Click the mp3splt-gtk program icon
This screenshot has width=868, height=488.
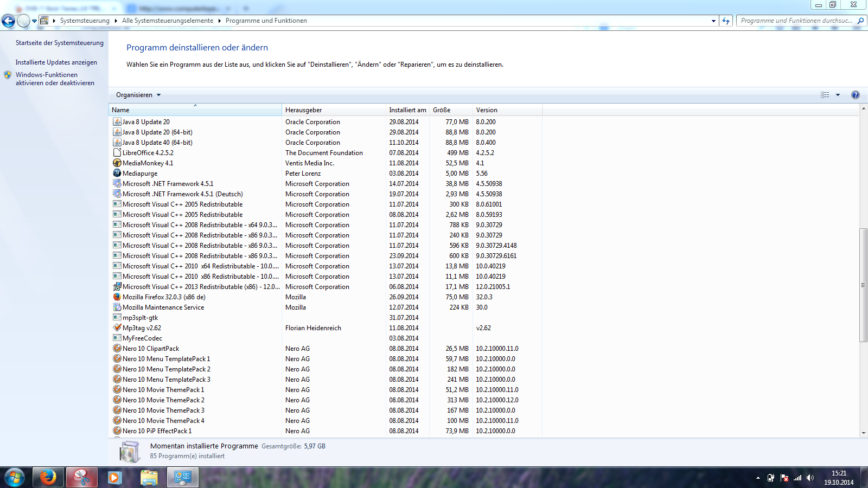117,318
